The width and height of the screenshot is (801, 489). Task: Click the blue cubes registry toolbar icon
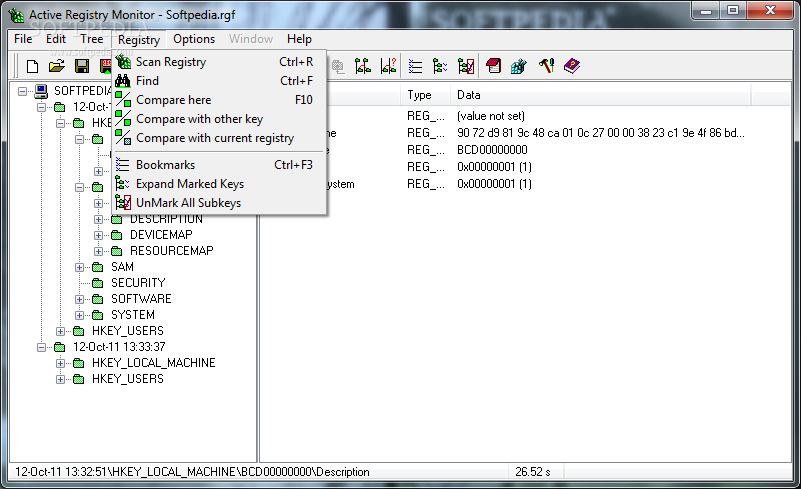click(x=519, y=66)
